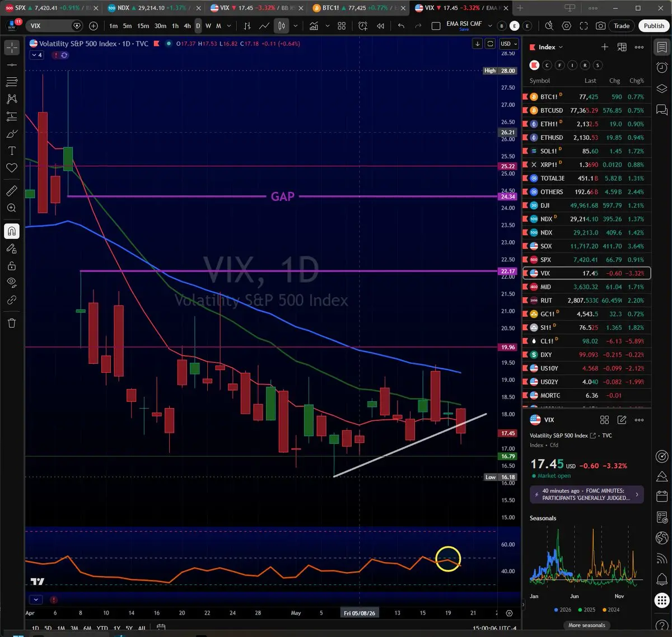672x637 pixels.
Task: Expand the collapsed indicators legend showing 4
Action: point(36,55)
